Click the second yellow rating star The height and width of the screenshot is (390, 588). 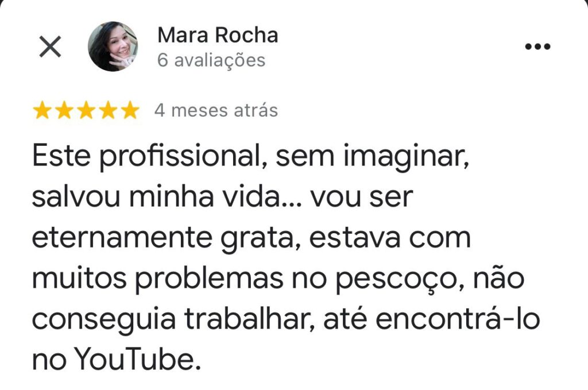point(64,110)
